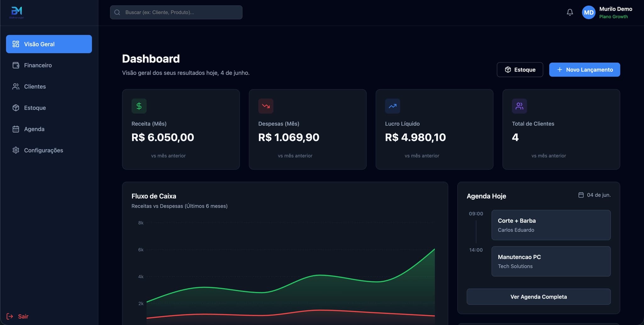Click the 14:00 time label
This screenshot has width=644, height=325.
point(476,250)
